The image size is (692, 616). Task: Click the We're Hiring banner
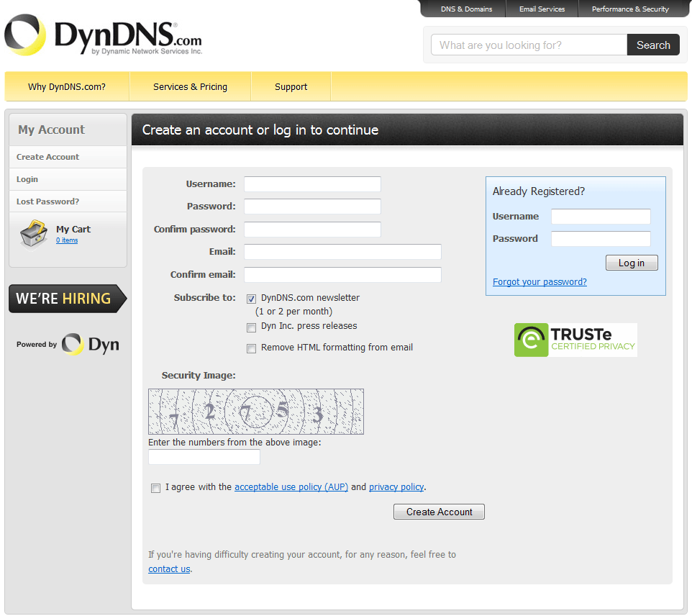(x=66, y=299)
